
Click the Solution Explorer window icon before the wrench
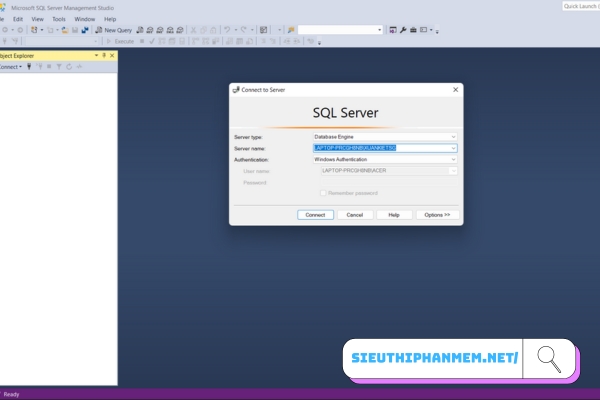(393, 30)
